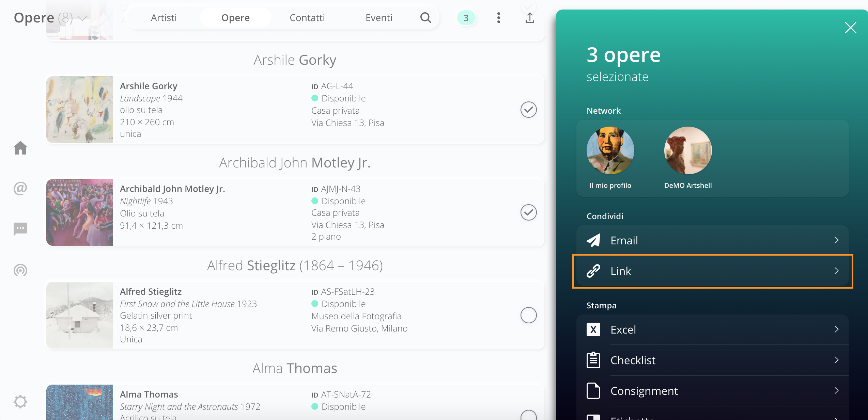
Task: Open the search magnifier icon
Action: click(x=425, y=18)
